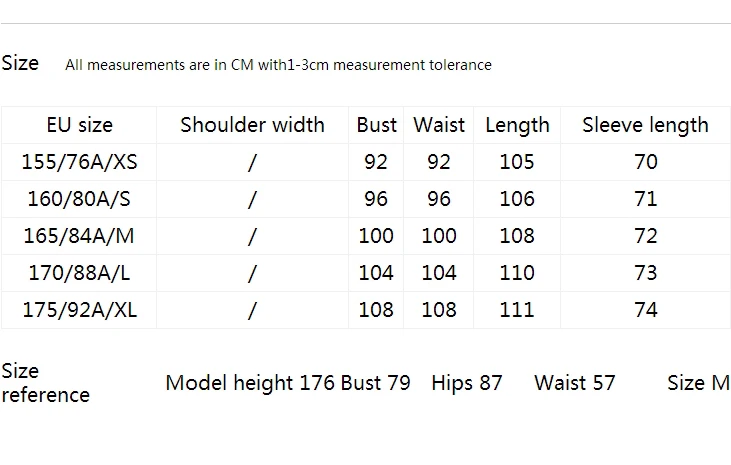The height and width of the screenshot is (465, 731).
Task: Click the Waist column header
Action: 439,125
